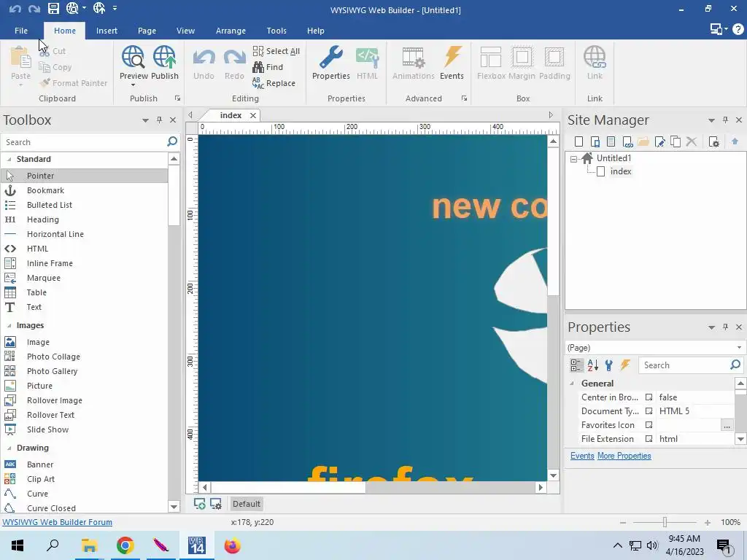The image size is (747, 560).
Task: Open the File menu
Action: [21, 31]
